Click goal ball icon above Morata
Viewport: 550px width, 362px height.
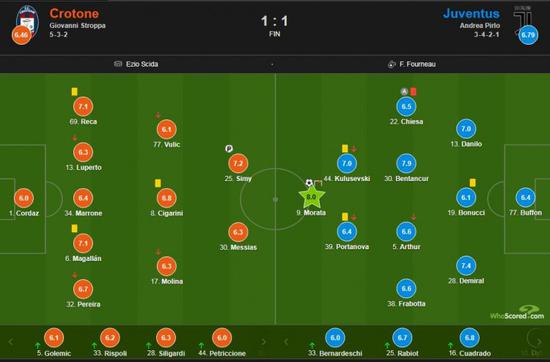[x=309, y=183]
